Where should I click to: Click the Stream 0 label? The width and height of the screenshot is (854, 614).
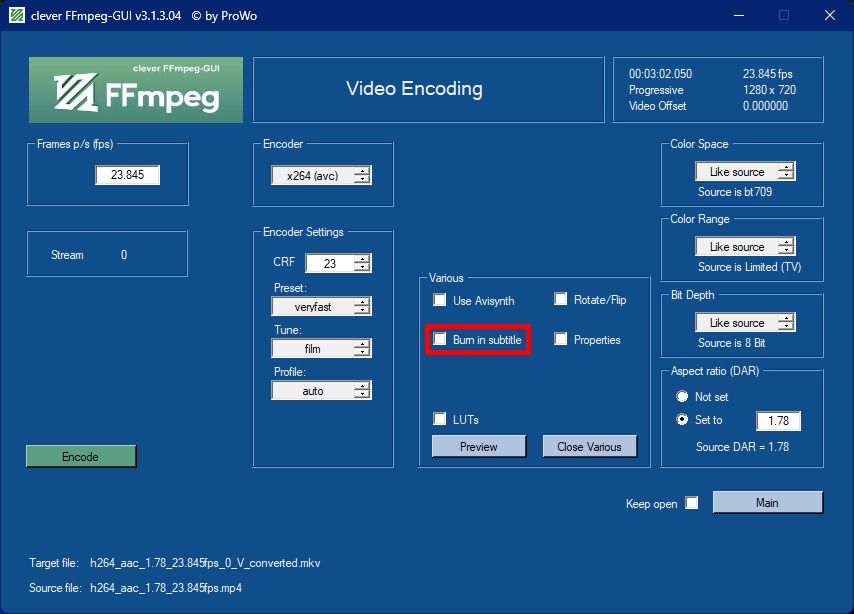pos(89,254)
